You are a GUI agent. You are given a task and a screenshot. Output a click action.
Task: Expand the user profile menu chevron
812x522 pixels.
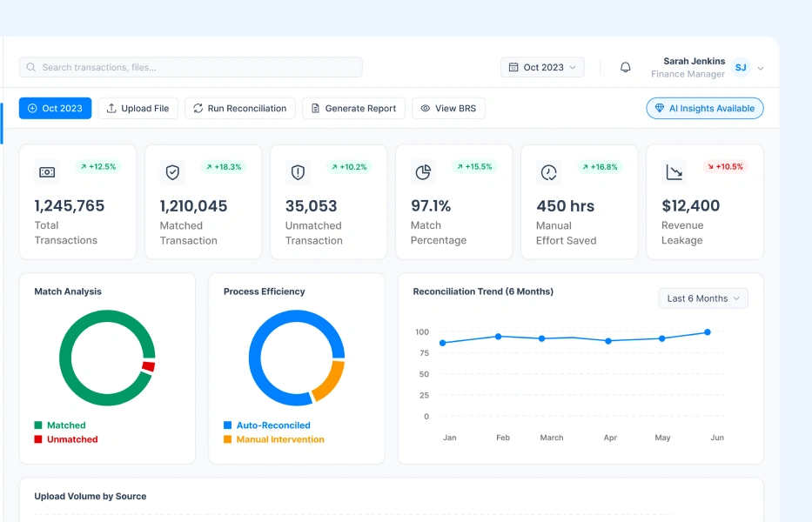coord(761,68)
